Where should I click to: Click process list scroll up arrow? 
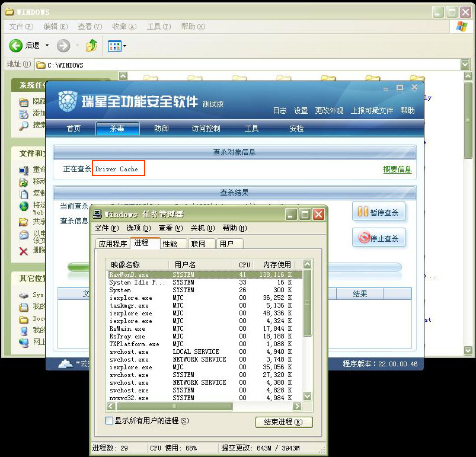(x=308, y=264)
